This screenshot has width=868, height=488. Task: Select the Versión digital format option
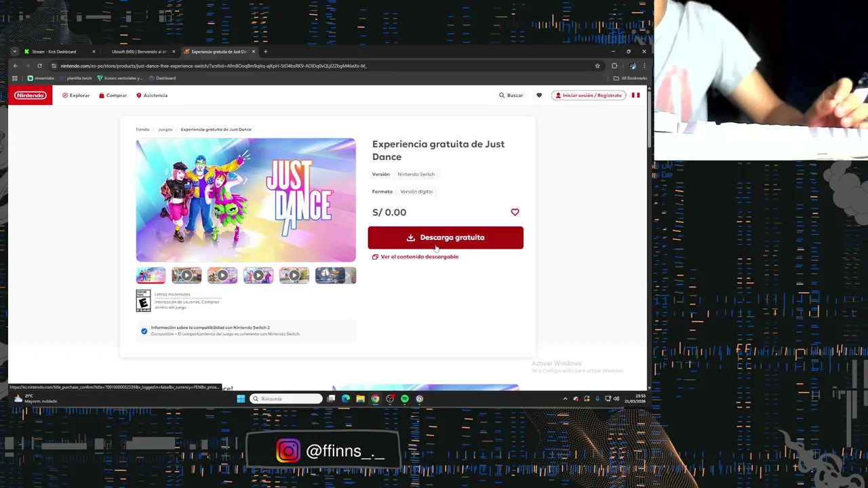416,192
